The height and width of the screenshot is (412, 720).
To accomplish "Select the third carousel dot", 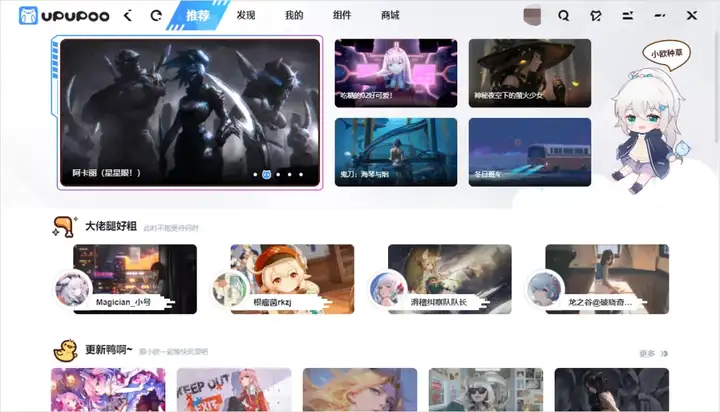I will coord(278,175).
